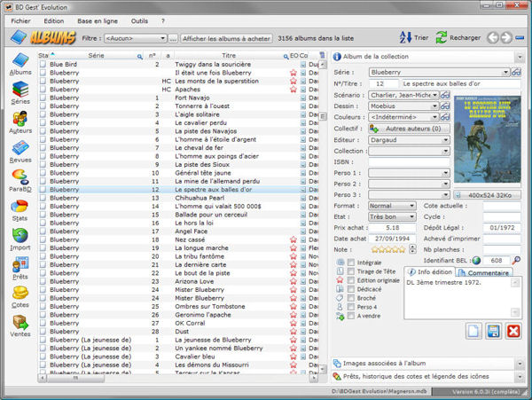This screenshot has width=532, height=400.
Task: Open the Auteurs sidebar section
Action: (20, 122)
